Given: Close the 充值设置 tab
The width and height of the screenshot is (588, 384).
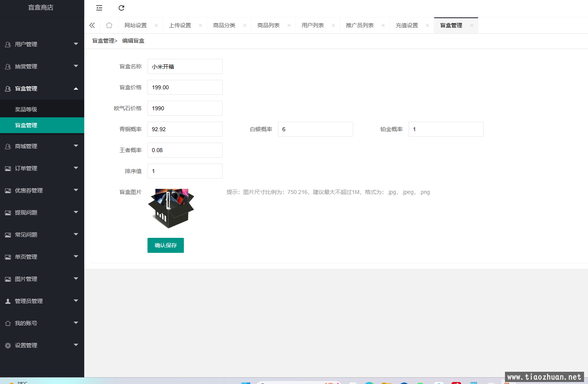Looking at the screenshot, I should tap(427, 26).
